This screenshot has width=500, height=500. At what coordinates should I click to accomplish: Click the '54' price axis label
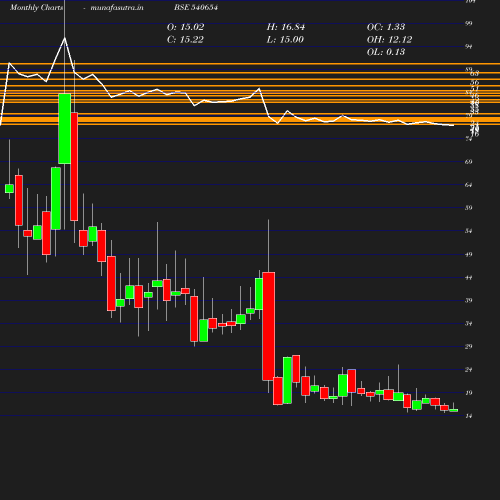click(469, 231)
